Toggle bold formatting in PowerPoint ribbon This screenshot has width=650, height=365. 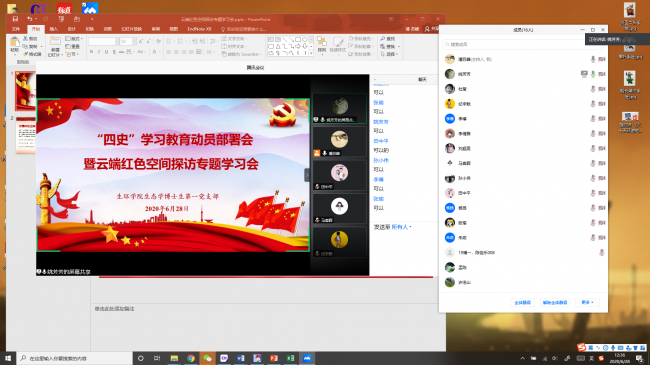91,52
